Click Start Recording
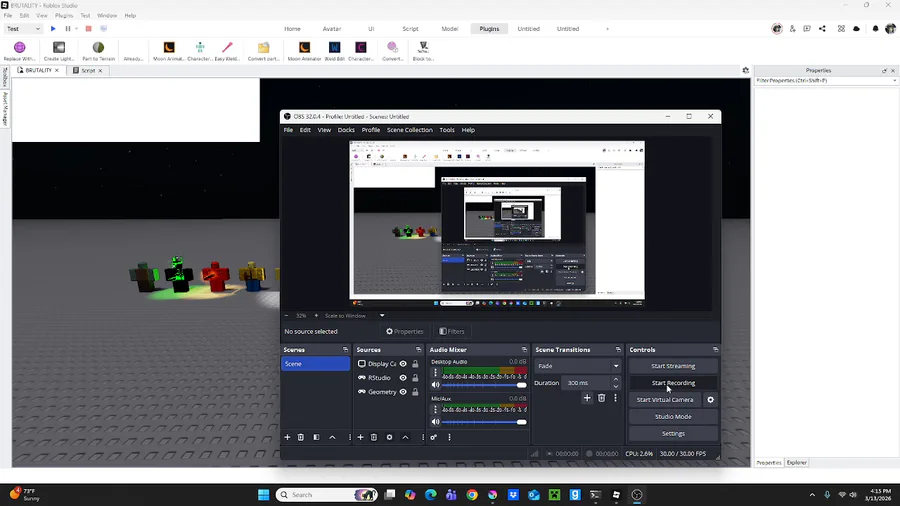Image resolution: width=900 pixels, height=506 pixels. tap(673, 383)
